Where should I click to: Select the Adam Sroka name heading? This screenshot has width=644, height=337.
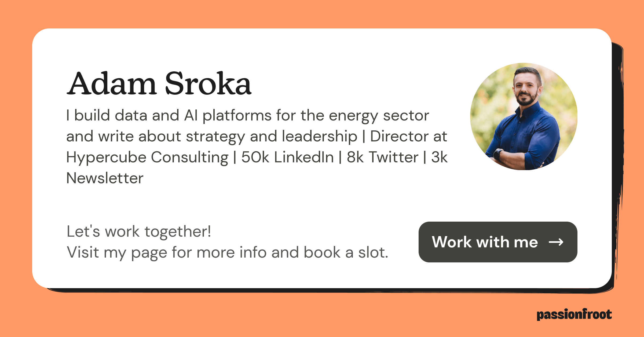(x=159, y=83)
